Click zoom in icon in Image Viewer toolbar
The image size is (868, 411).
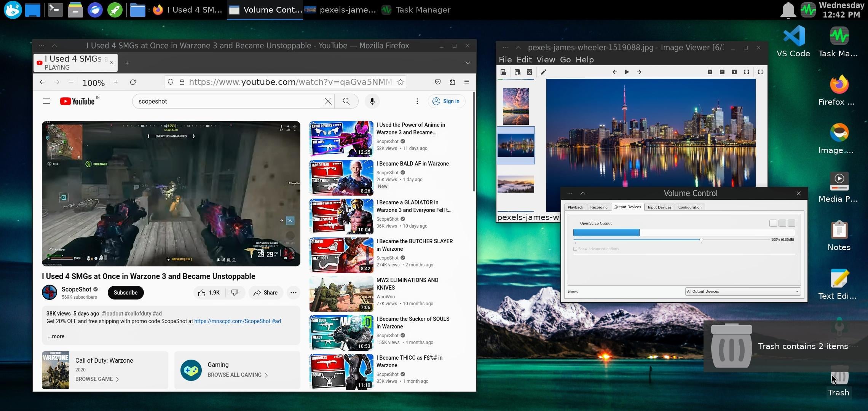710,72
